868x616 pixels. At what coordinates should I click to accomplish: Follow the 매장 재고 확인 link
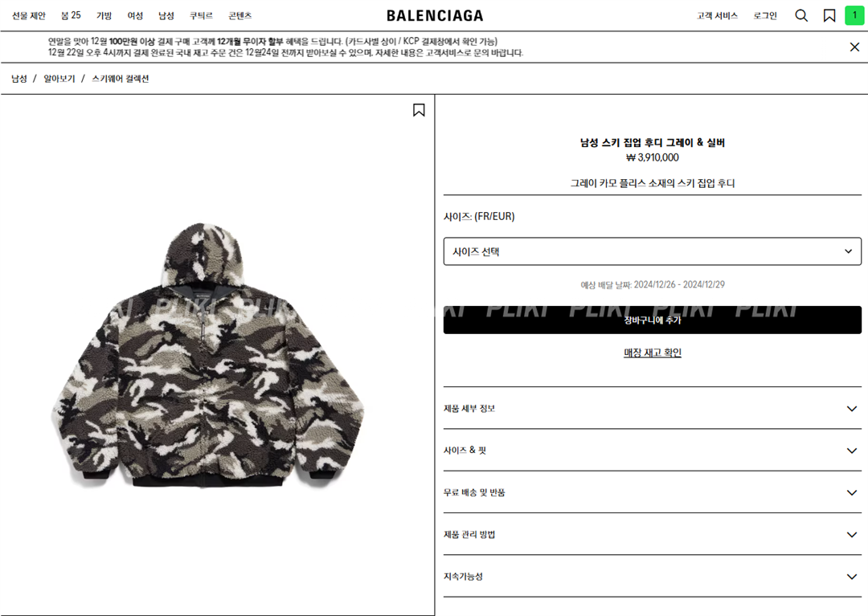(652, 353)
